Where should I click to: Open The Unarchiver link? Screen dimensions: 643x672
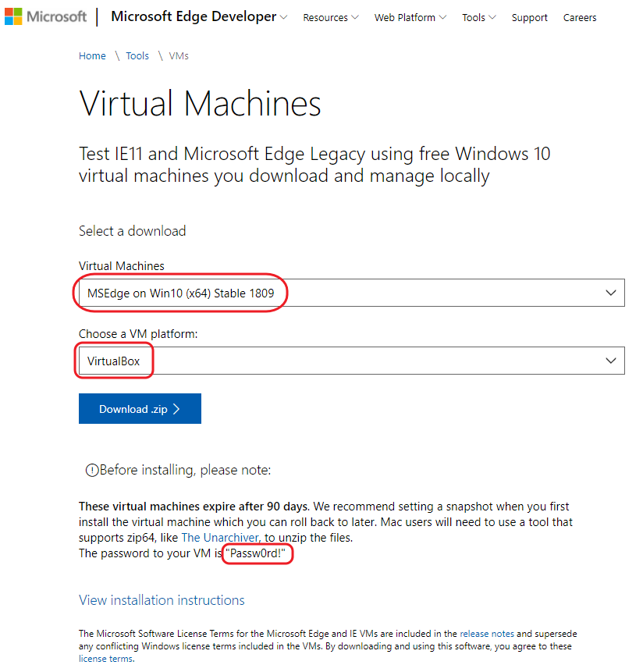(220, 538)
